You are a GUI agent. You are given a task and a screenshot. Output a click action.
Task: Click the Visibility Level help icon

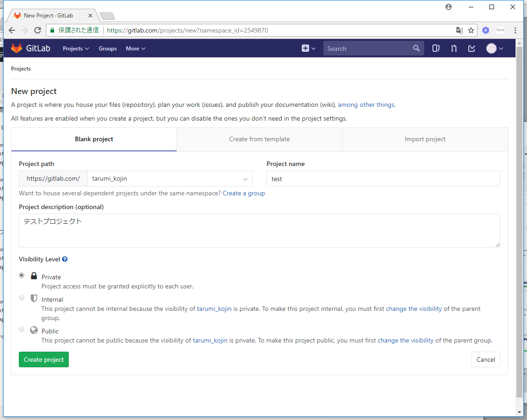pos(65,259)
